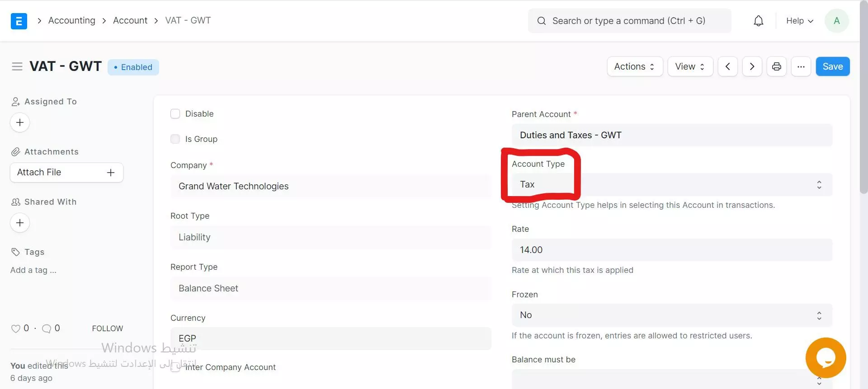Screen dimensions: 868x389
Task: Click the like heart icon
Action: [16, 328]
